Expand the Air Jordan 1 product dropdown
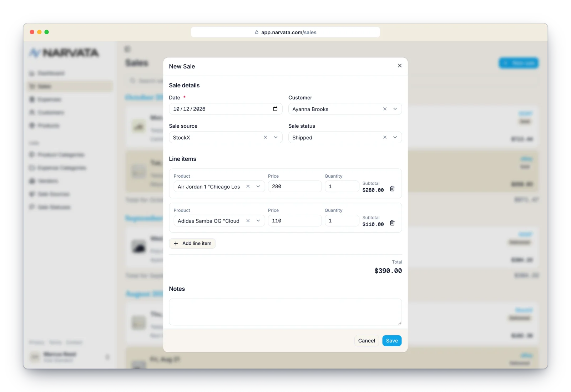Viewport: 571px width, 392px height. coord(258,187)
